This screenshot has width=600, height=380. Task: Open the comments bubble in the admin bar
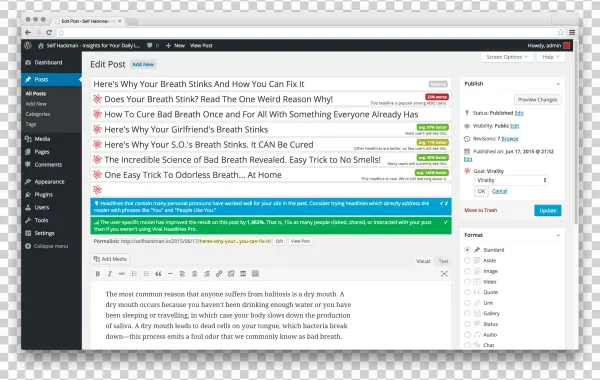point(150,46)
